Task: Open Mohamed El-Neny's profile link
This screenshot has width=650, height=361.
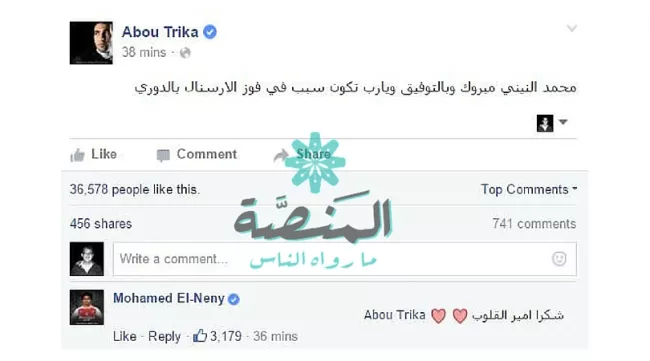Action: [169, 298]
